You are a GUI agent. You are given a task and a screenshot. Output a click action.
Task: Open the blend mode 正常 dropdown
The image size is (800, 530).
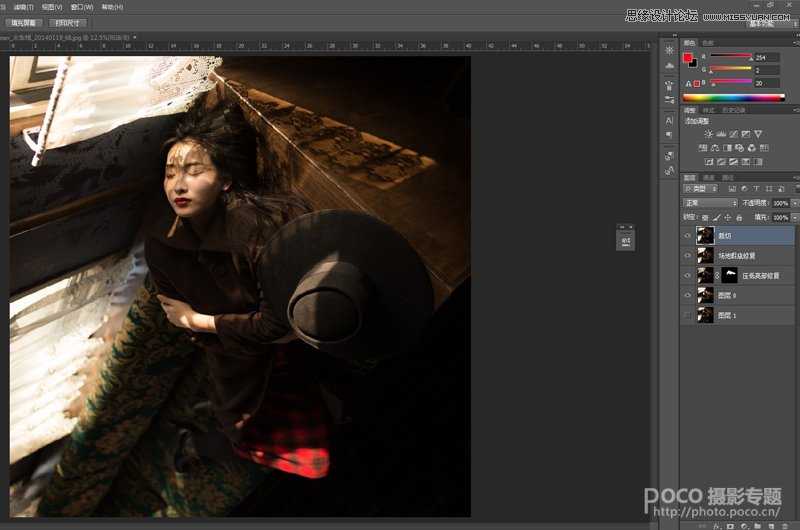point(710,203)
